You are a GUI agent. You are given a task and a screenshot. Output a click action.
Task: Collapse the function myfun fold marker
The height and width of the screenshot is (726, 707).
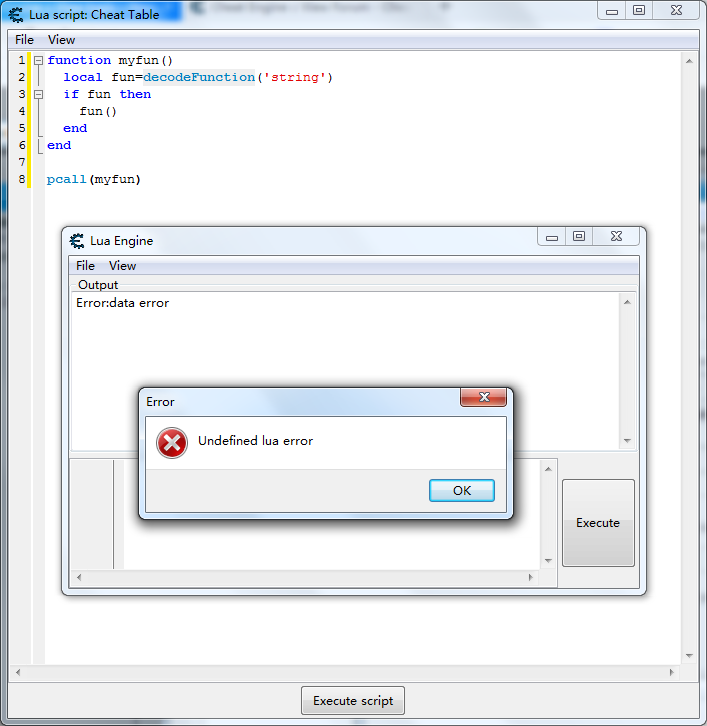39,60
